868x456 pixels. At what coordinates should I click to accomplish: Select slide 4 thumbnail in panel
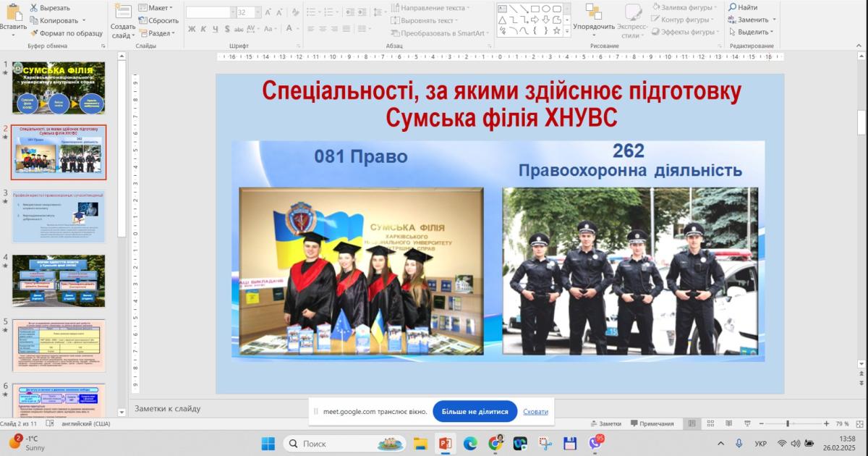tap(58, 281)
